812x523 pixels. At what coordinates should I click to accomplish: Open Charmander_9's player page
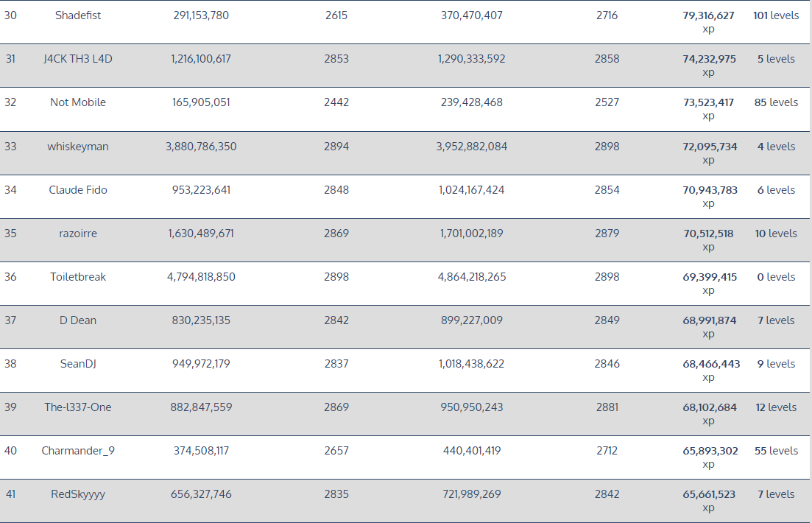pyautogui.click(x=78, y=451)
